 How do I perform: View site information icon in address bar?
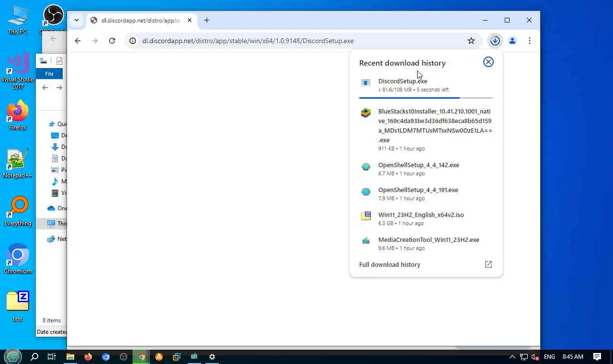click(133, 41)
